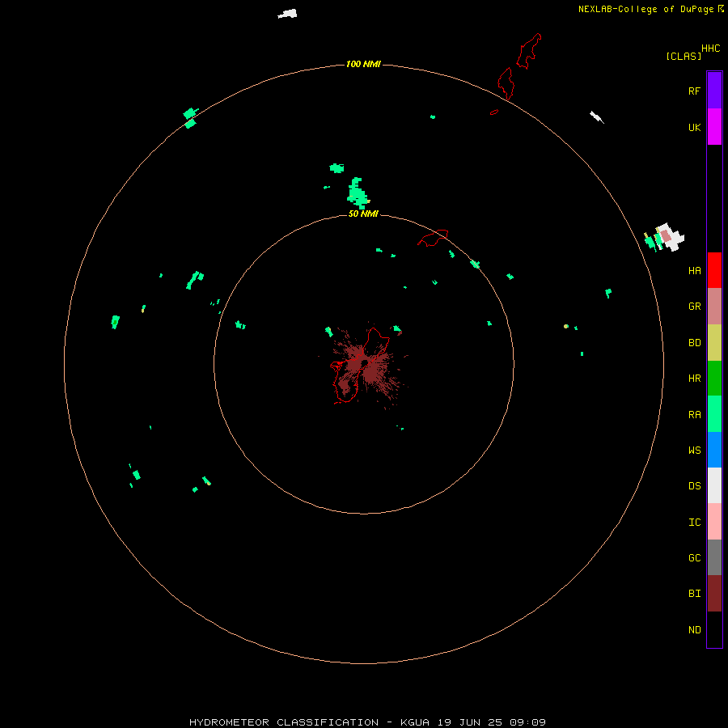The image size is (728, 728).
Task: Click the NEXLAB-College of DuPage text
Action: pos(645,9)
